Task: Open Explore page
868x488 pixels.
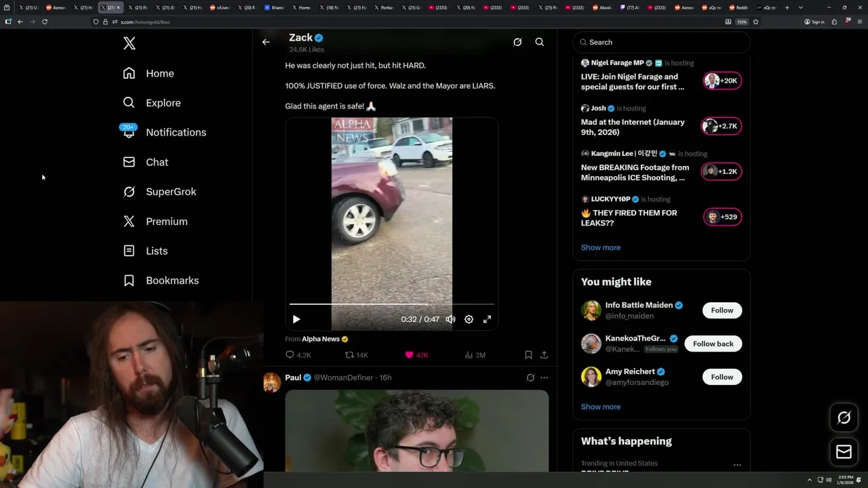Action: [152, 103]
